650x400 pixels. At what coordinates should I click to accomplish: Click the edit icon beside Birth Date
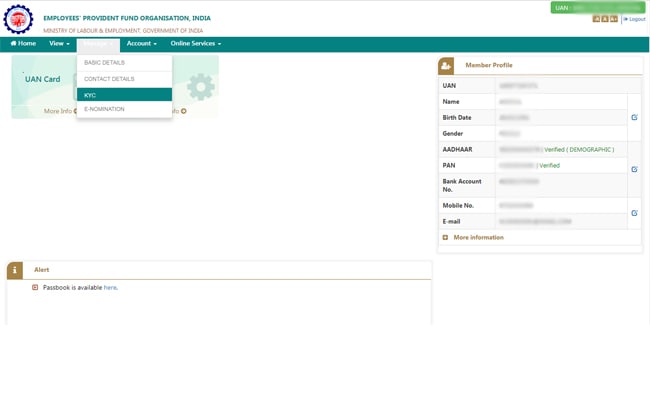[x=634, y=117]
